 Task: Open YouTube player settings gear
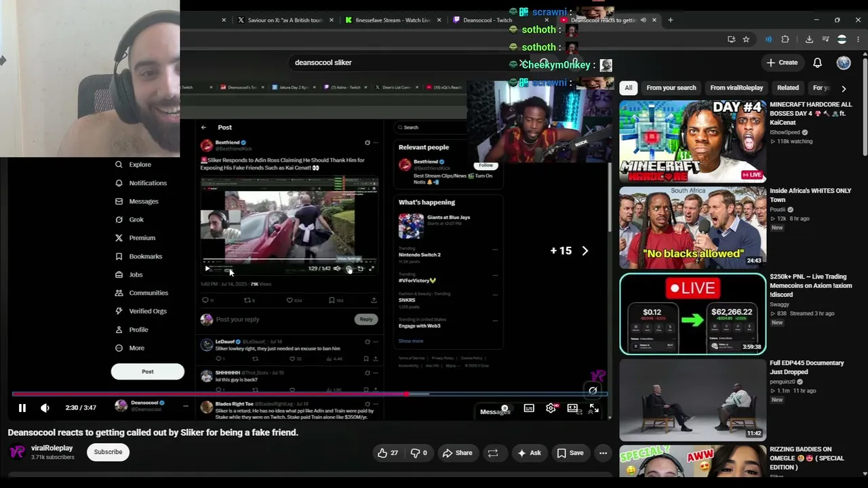pos(551,408)
